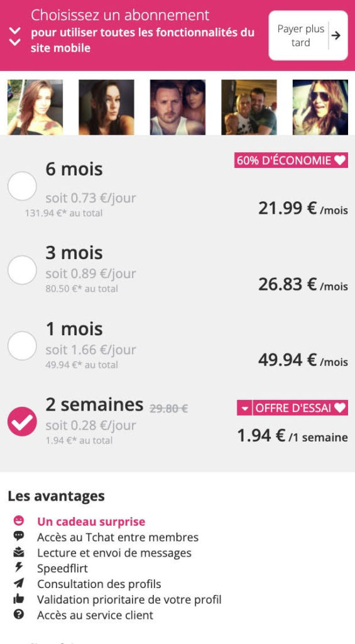Open the first profile photo thumbnail
This screenshot has width=355, height=644.
(35, 107)
